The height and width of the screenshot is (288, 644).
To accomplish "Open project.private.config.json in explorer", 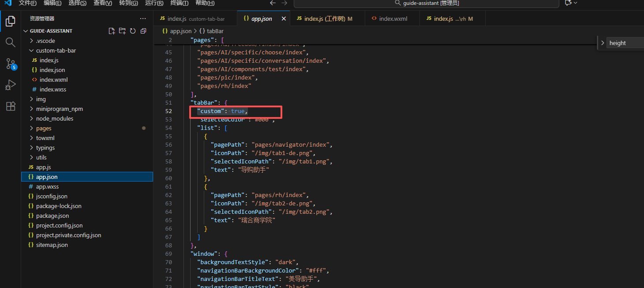I will pos(68,235).
